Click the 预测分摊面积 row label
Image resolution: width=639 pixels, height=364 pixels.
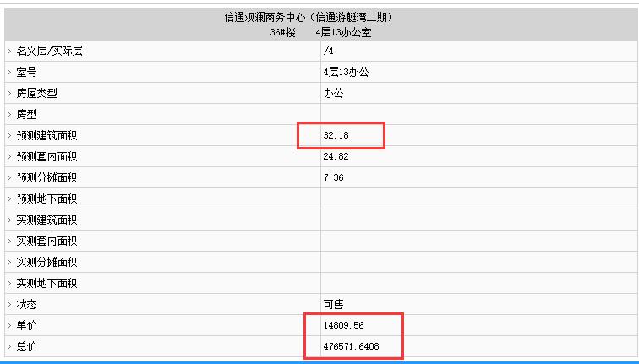coord(46,178)
